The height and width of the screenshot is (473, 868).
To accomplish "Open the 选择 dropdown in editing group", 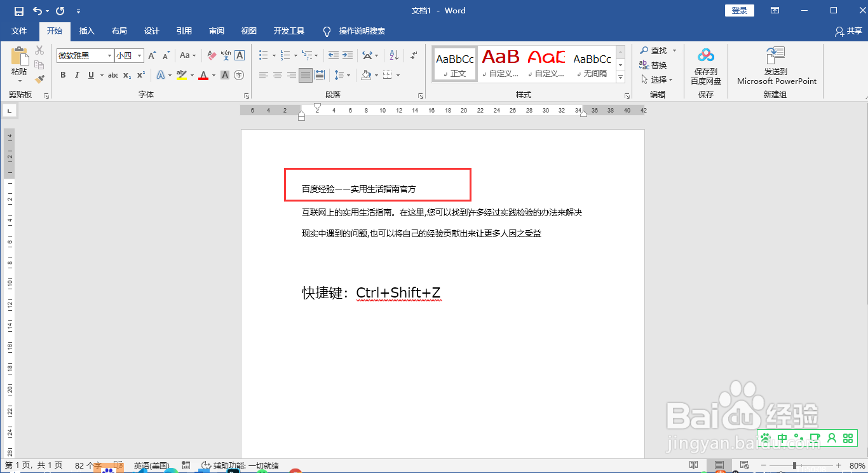I will [x=657, y=79].
